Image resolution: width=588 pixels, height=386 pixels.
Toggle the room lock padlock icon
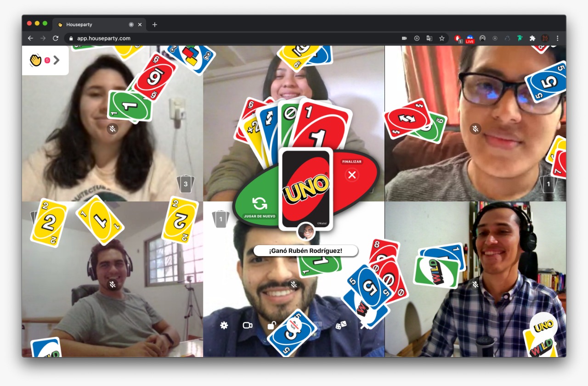tap(271, 325)
